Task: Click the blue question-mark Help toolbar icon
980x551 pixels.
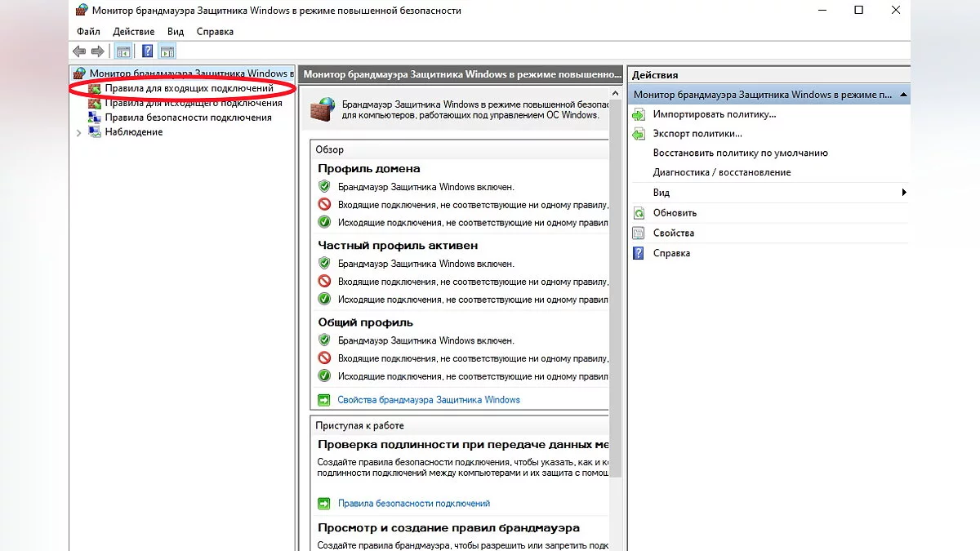Action: pos(148,51)
